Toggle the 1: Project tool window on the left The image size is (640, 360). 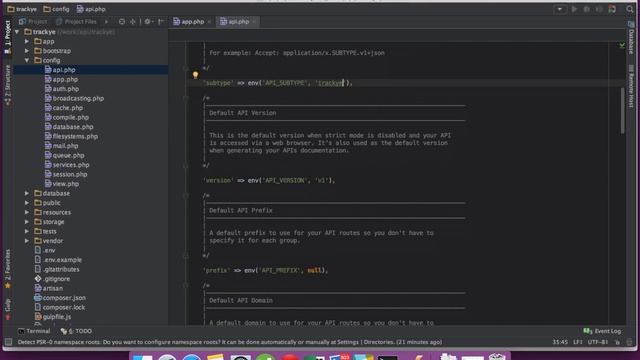7,37
